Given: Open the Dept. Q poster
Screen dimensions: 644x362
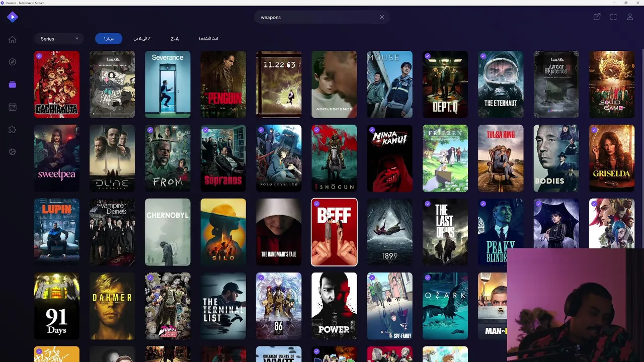Looking at the screenshot, I should [x=445, y=84].
